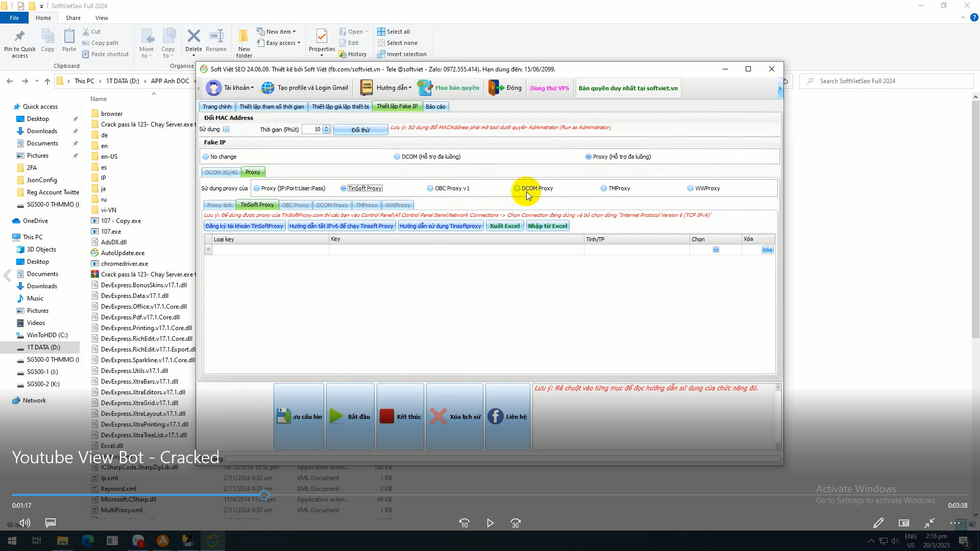980x551 pixels.
Task: Click the Mua bản quyền icon
Action: tap(425, 88)
